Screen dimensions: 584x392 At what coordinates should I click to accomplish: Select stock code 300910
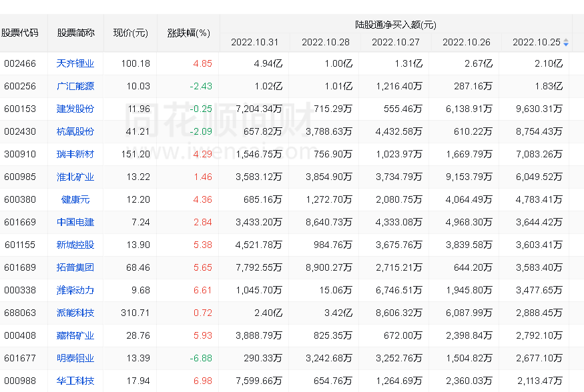click(20, 155)
